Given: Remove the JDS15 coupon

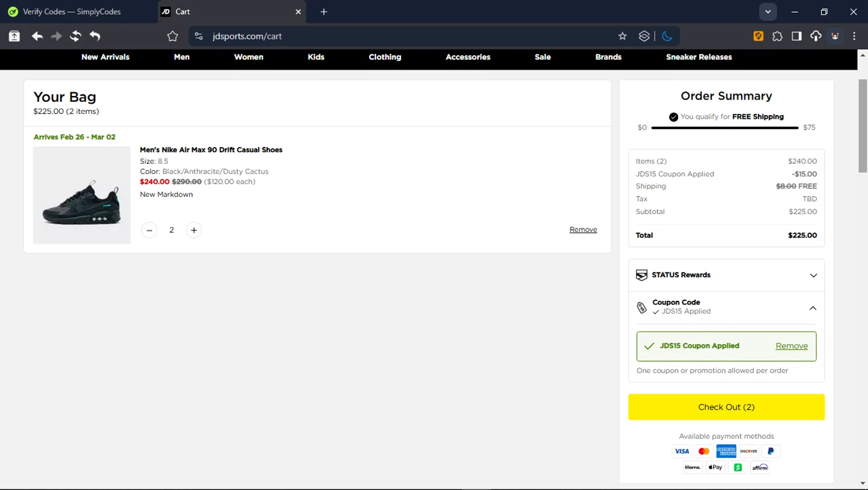Looking at the screenshot, I should coord(792,346).
